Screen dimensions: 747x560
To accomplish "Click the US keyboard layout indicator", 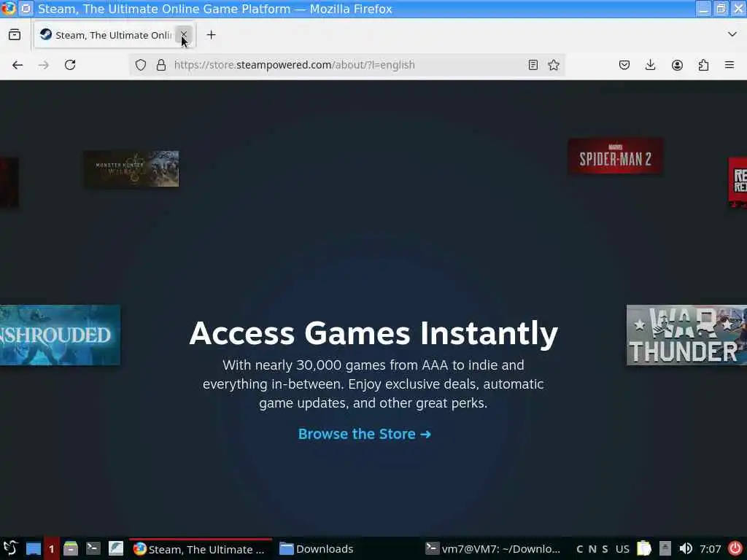I will tap(622, 549).
